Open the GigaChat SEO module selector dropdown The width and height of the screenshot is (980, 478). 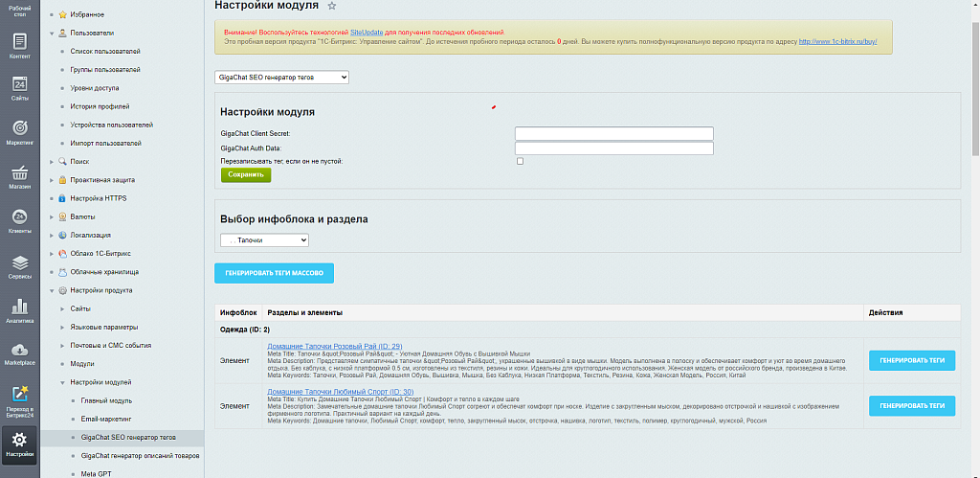(281, 77)
